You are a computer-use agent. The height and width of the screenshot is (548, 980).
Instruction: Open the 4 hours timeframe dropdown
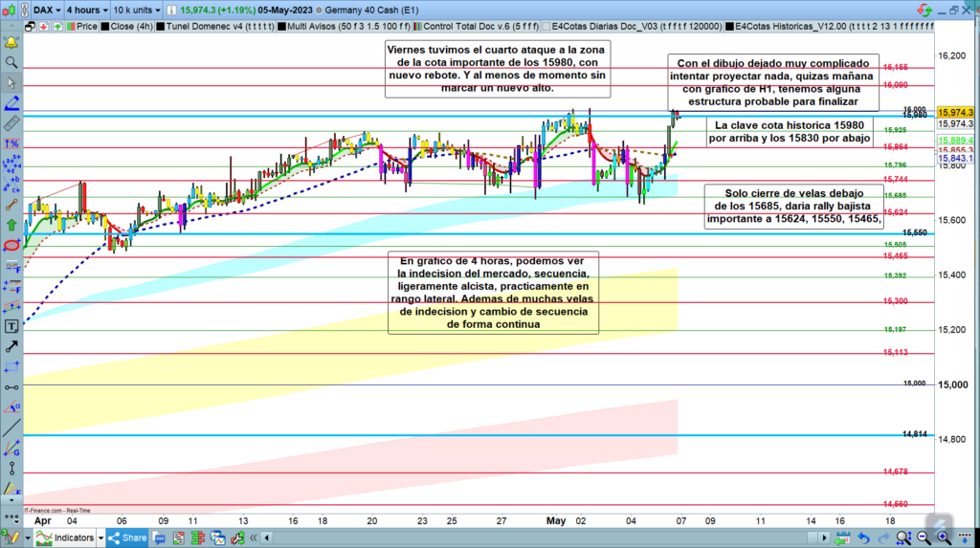tap(86, 9)
